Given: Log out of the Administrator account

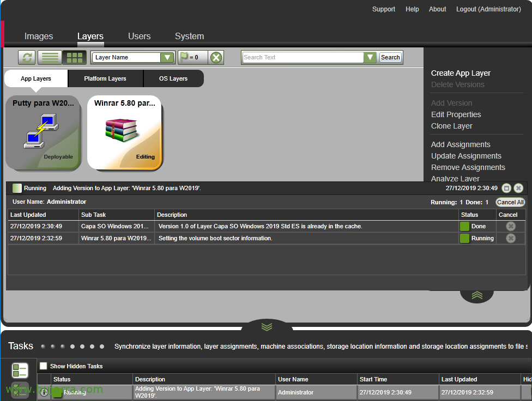Looking at the screenshot, I should tap(488, 9).
